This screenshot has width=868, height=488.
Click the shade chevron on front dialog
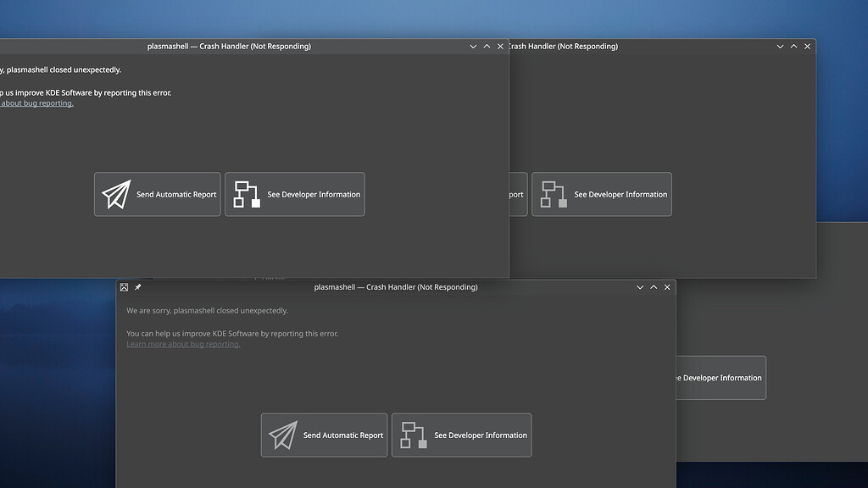point(640,286)
